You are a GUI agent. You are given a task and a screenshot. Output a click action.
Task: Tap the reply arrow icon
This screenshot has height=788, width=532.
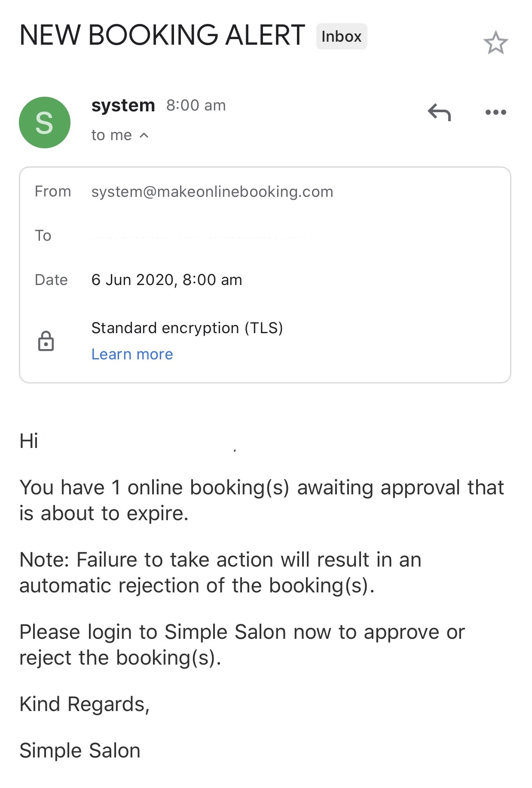click(x=439, y=112)
